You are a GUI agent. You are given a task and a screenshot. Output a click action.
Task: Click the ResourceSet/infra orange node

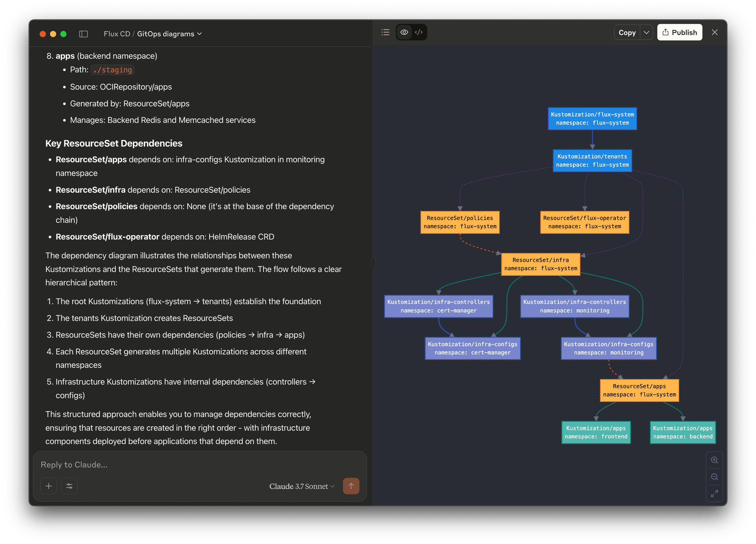(540, 264)
